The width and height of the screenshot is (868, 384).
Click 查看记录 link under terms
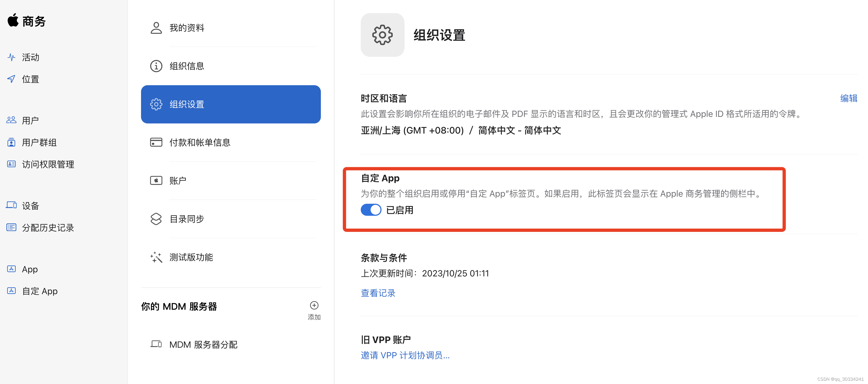point(378,293)
